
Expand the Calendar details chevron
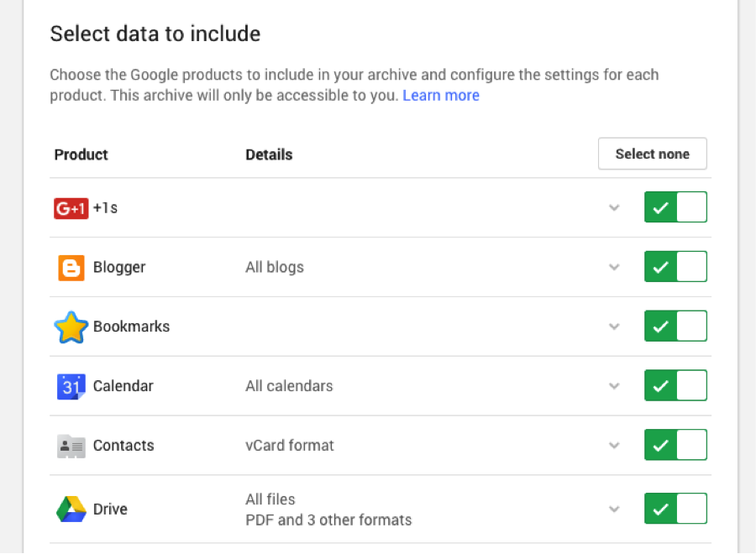(x=614, y=387)
